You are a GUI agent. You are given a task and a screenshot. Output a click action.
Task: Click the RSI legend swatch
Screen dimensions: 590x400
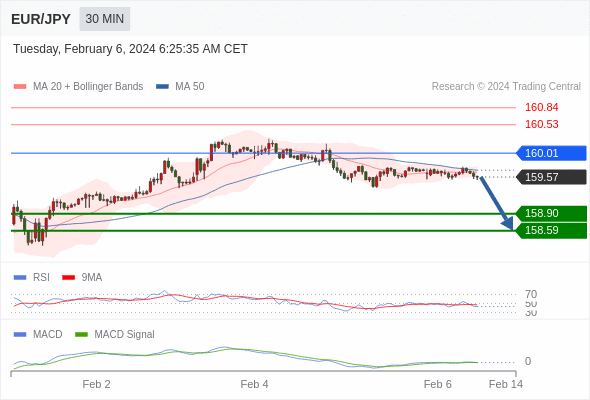[20, 278]
